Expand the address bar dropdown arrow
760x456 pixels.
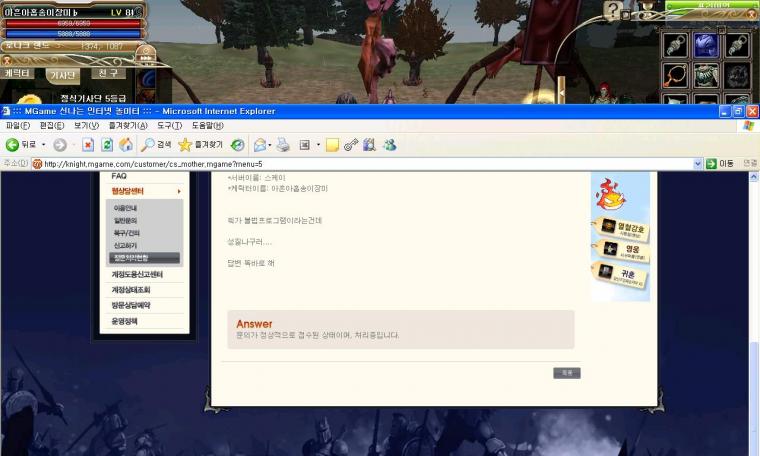[697, 164]
